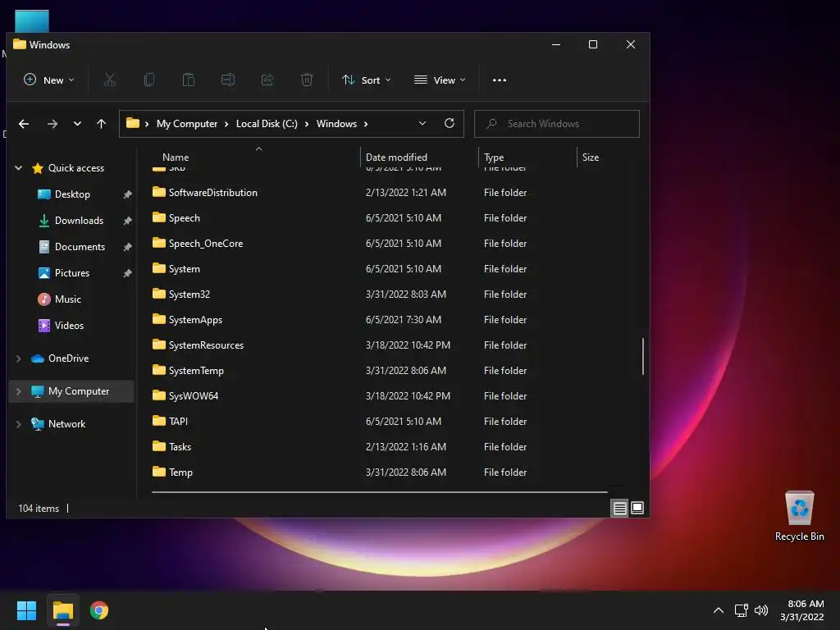Click the Copy icon in toolbar
Viewport: 840px width, 630px height.
(149, 80)
